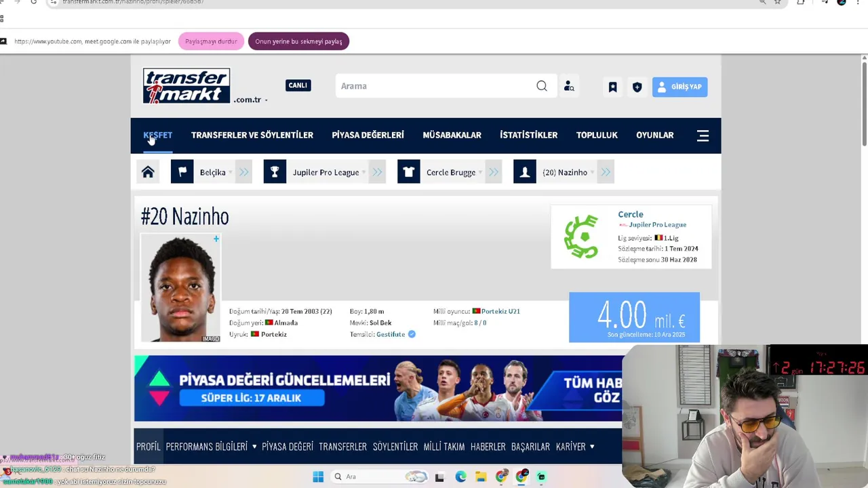
Task: Open the Portekiz U21 link
Action: tap(500, 311)
